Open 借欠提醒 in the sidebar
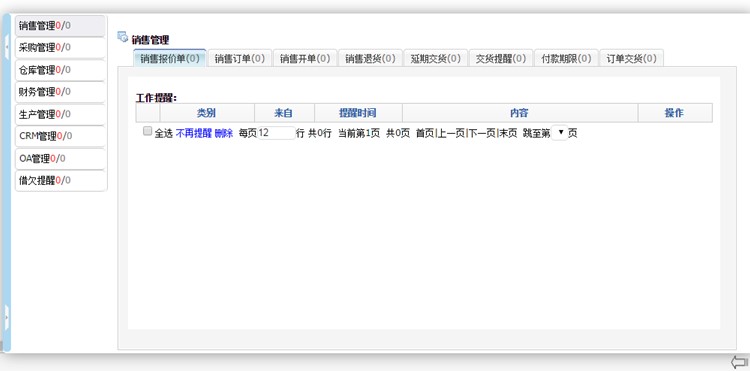Screen dimensions: 750x371 (61, 181)
